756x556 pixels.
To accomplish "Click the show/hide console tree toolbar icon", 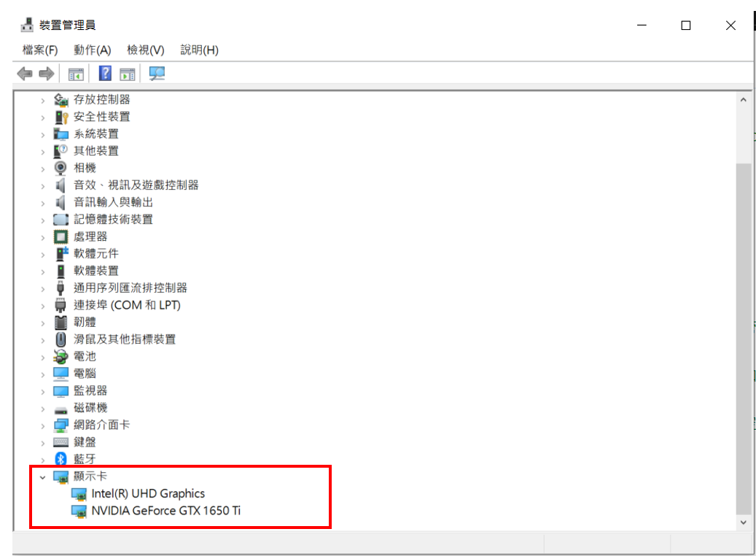I will coord(76,74).
